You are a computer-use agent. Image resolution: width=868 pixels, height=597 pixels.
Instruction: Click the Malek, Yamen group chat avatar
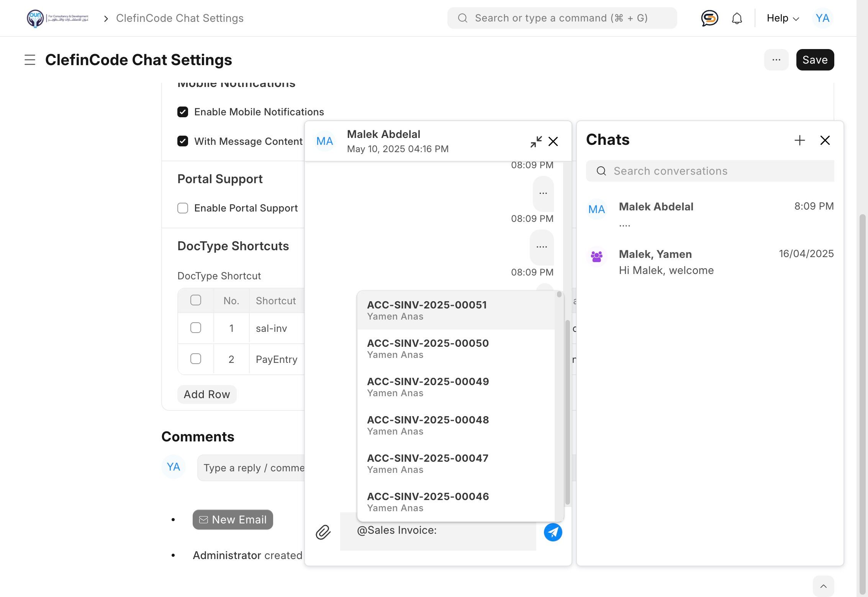tap(596, 256)
